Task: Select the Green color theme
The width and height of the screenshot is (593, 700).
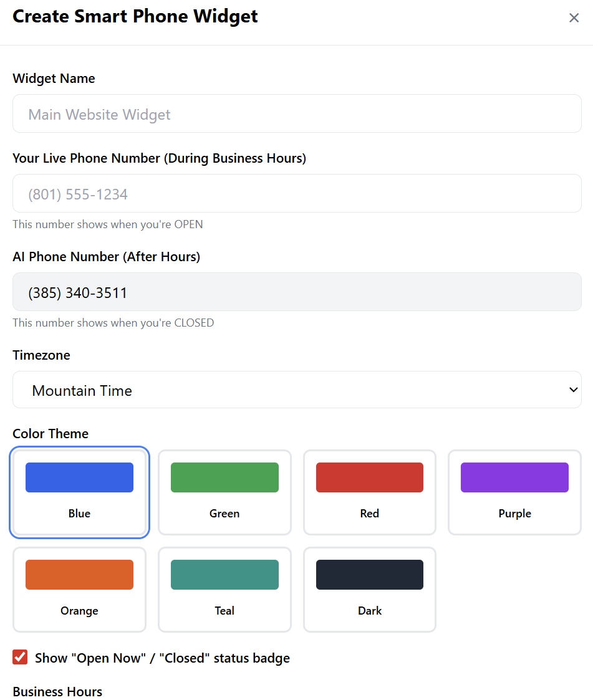Action: click(x=224, y=492)
